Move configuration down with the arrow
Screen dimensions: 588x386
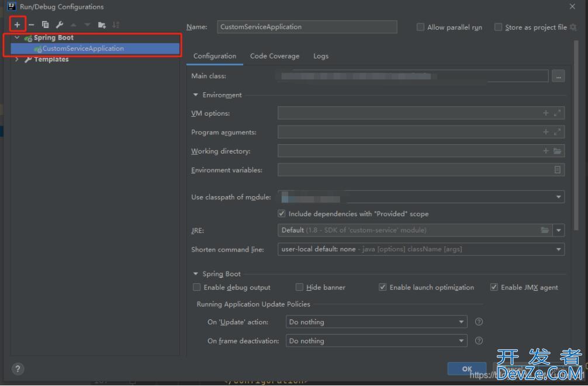pos(87,25)
